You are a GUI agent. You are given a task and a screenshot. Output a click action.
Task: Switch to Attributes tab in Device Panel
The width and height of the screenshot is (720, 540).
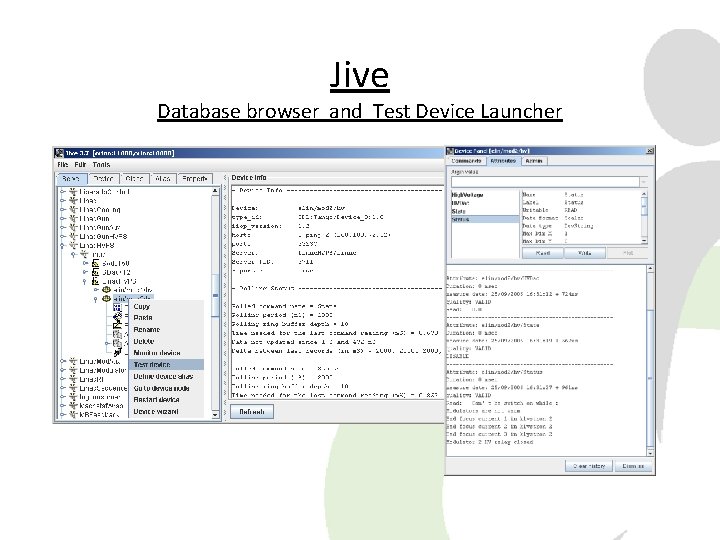(503, 161)
